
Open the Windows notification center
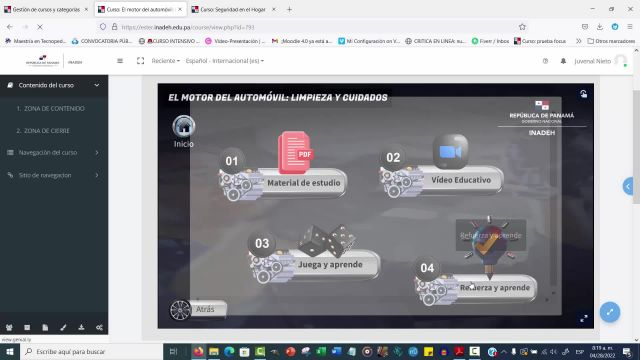[x=627, y=351]
